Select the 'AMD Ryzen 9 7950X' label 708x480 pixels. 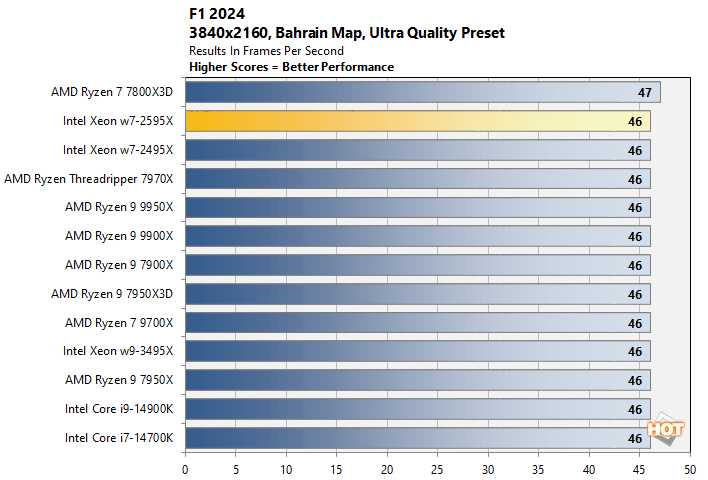click(x=119, y=380)
